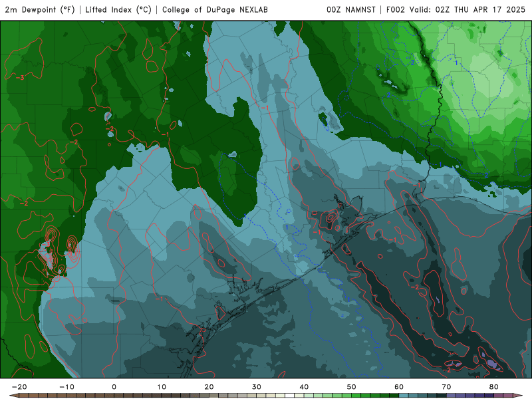Click the "Valid: 02Z THU APR 17 2025" text

point(467,9)
